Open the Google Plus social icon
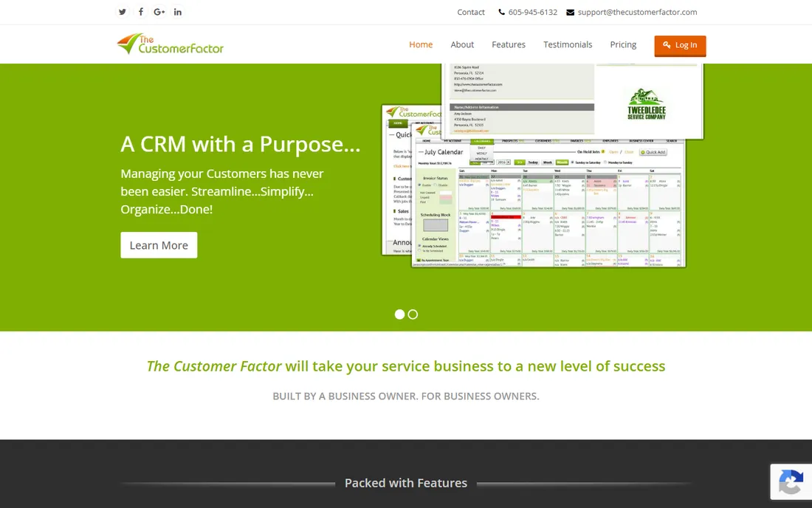The height and width of the screenshot is (508, 812). (x=159, y=12)
